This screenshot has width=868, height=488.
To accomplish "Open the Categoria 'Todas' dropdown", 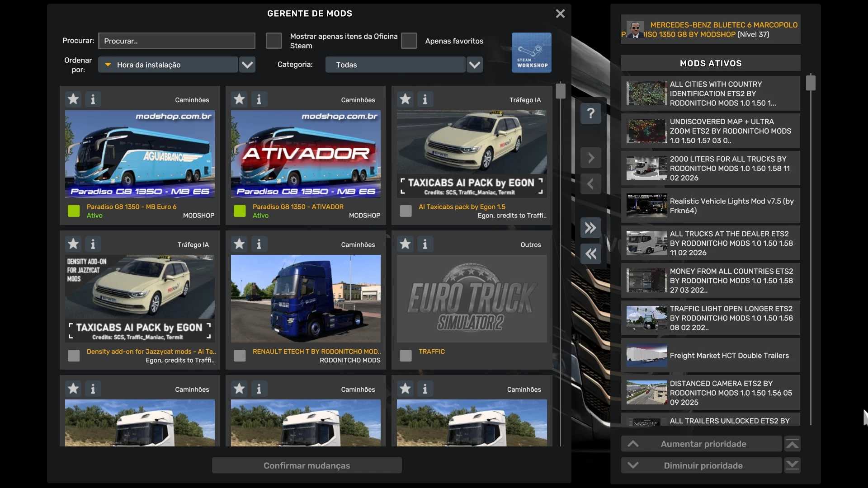I will 474,65.
